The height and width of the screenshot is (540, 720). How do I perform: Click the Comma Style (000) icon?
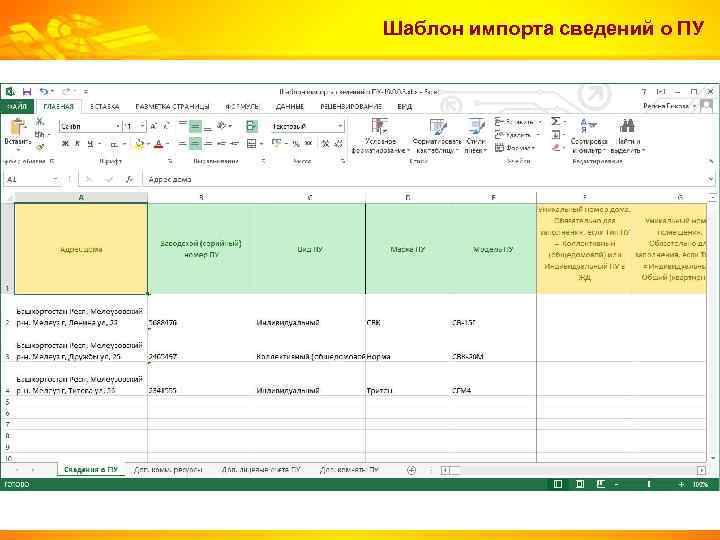(309, 144)
